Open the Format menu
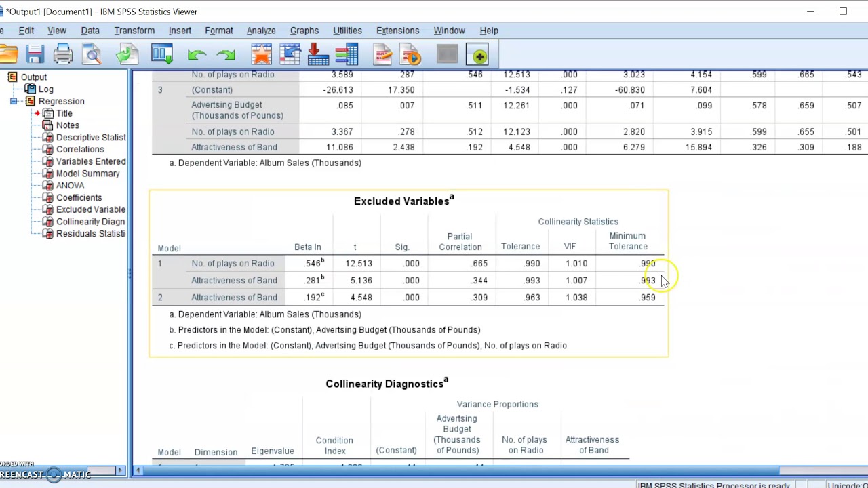This screenshot has height=488, width=868. [219, 30]
